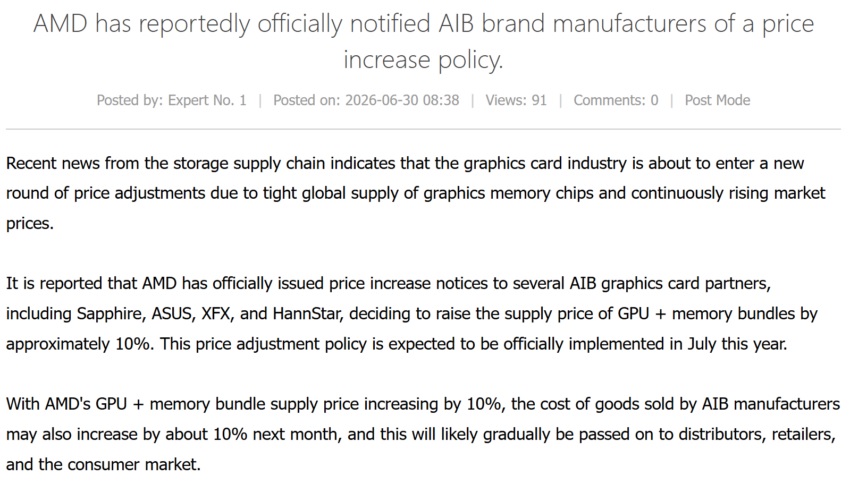Click the Post Mode link

click(717, 100)
